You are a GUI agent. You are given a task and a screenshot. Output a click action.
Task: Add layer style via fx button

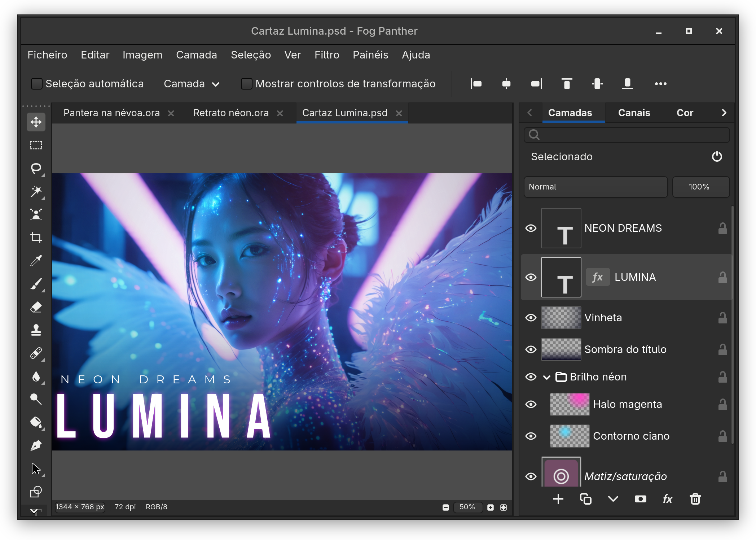(x=668, y=499)
